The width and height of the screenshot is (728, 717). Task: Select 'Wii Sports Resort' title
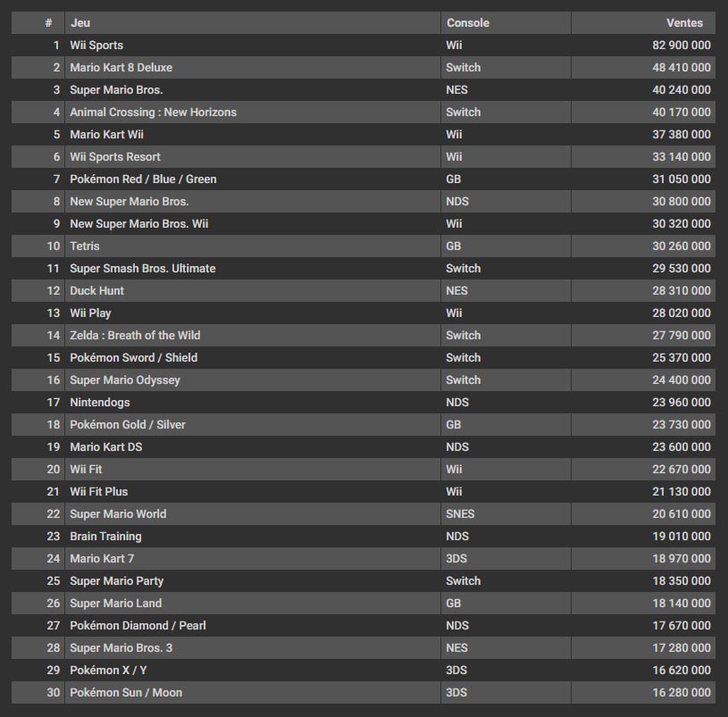pos(115,157)
